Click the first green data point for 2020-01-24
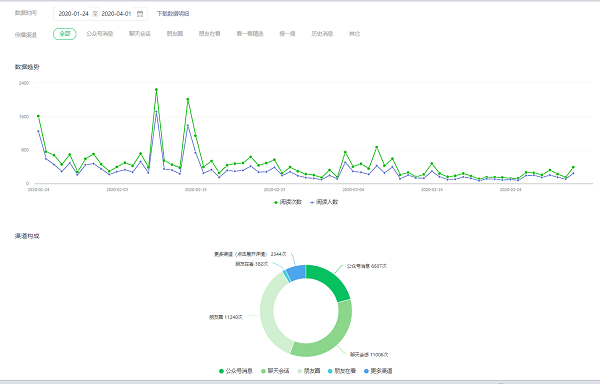 [38, 116]
